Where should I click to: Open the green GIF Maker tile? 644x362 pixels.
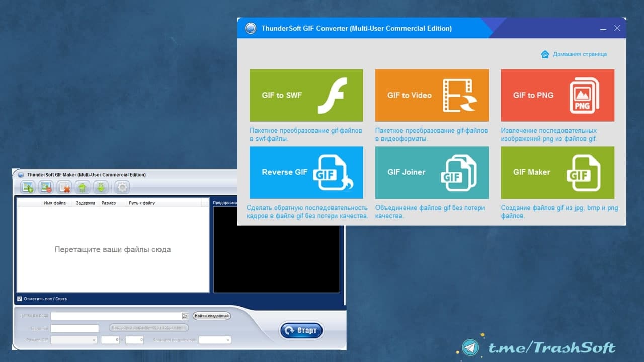click(557, 172)
